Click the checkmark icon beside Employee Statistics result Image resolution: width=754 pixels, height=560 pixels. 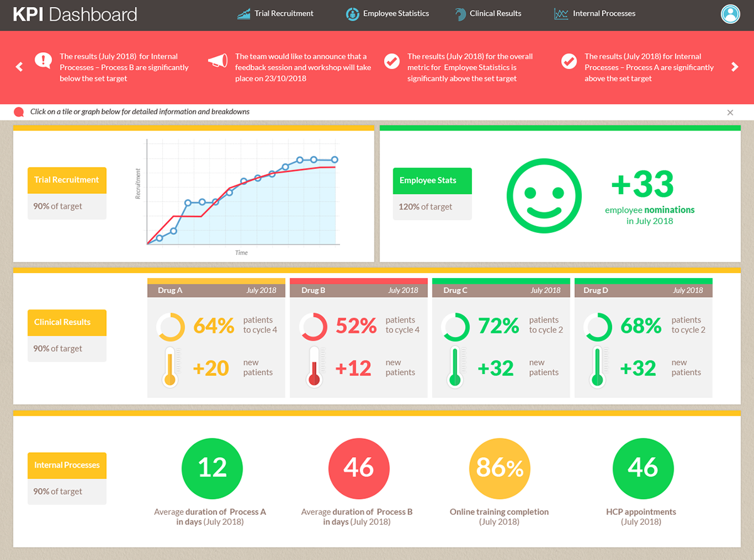tap(391, 62)
